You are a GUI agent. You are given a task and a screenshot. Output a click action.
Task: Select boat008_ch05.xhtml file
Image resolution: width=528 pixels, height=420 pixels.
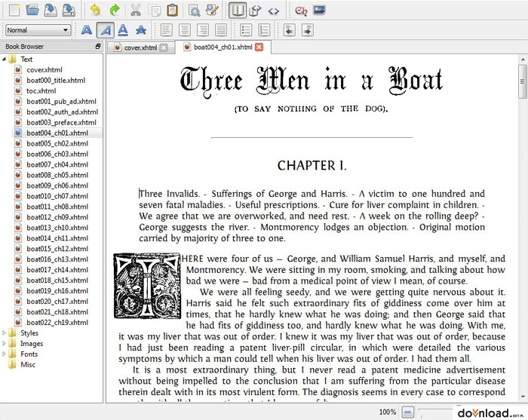(x=57, y=175)
